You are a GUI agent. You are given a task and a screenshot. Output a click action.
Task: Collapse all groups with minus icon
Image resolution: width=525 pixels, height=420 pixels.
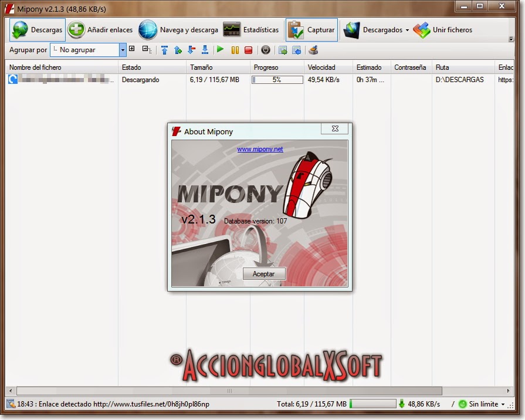(x=146, y=50)
